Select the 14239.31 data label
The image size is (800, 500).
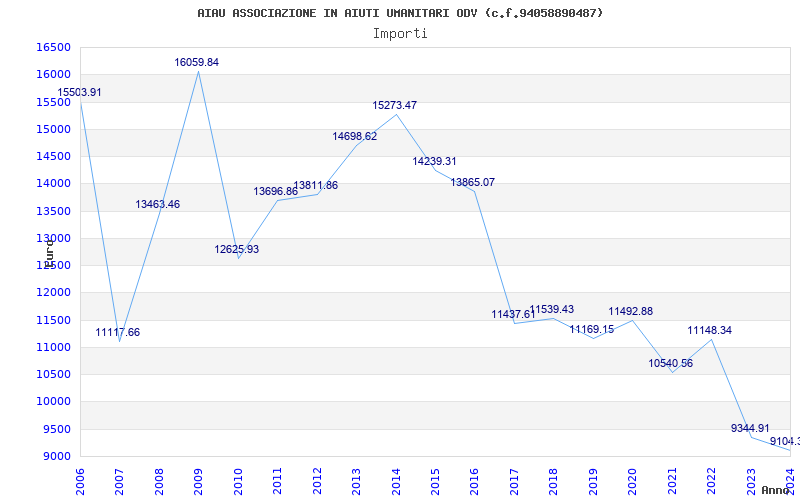point(435,161)
